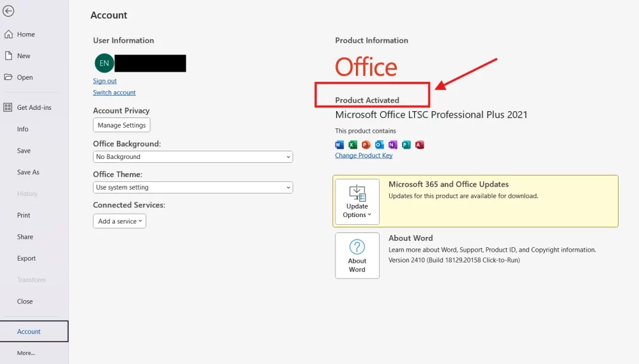The width and height of the screenshot is (639, 364).
Task: Select the EN user avatar circle
Action: [104, 63]
